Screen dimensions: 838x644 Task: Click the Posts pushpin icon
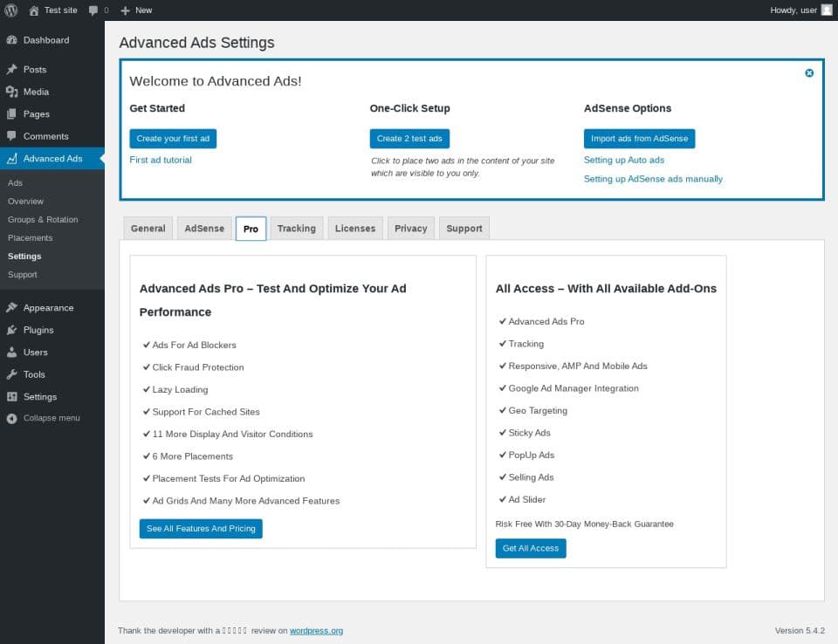[11, 70]
